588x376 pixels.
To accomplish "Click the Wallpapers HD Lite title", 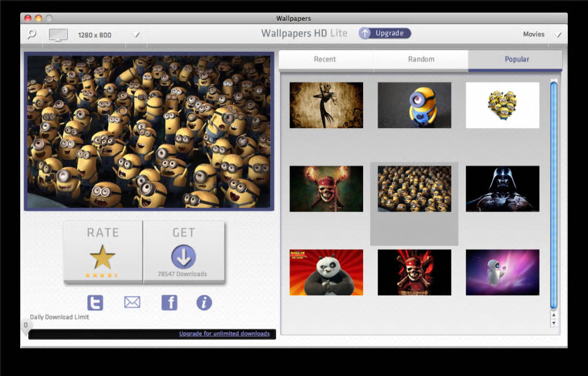I will tap(304, 33).
